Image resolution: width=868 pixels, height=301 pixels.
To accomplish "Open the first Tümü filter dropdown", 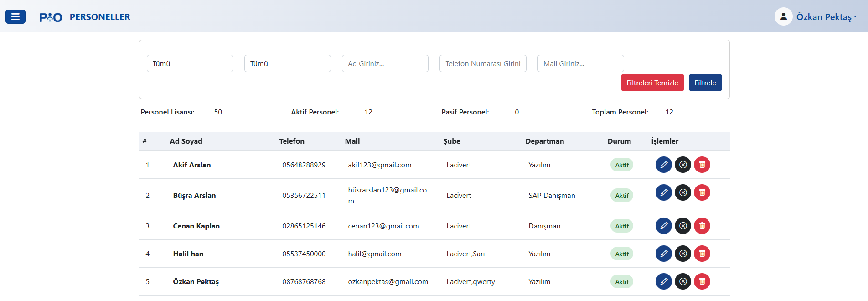I will click(x=190, y=63).
